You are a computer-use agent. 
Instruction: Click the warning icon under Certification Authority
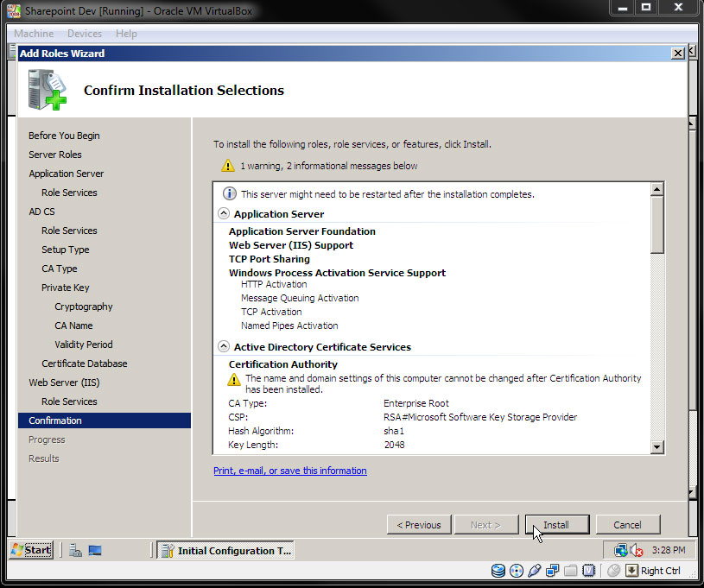[233, 380]
